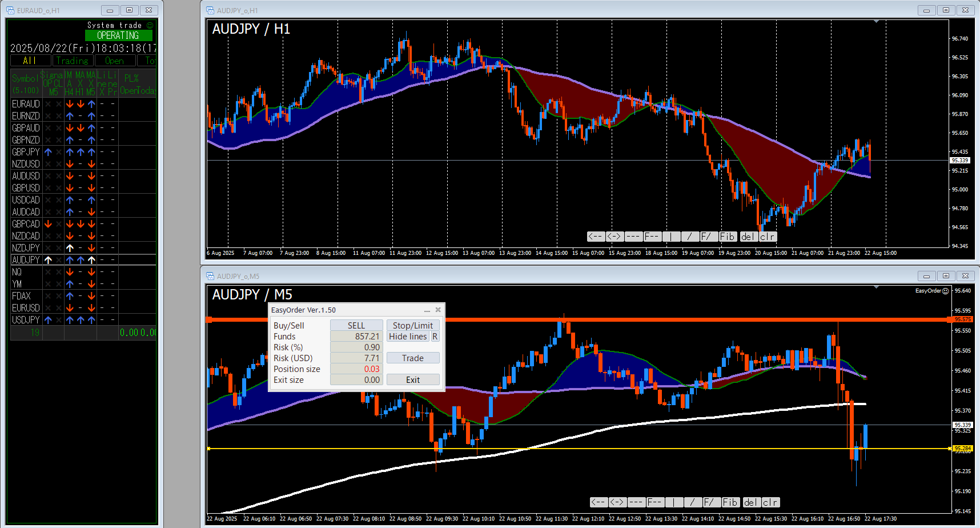
Task: Switch to the Open filter tab
Action: click(x=115, y=61)
